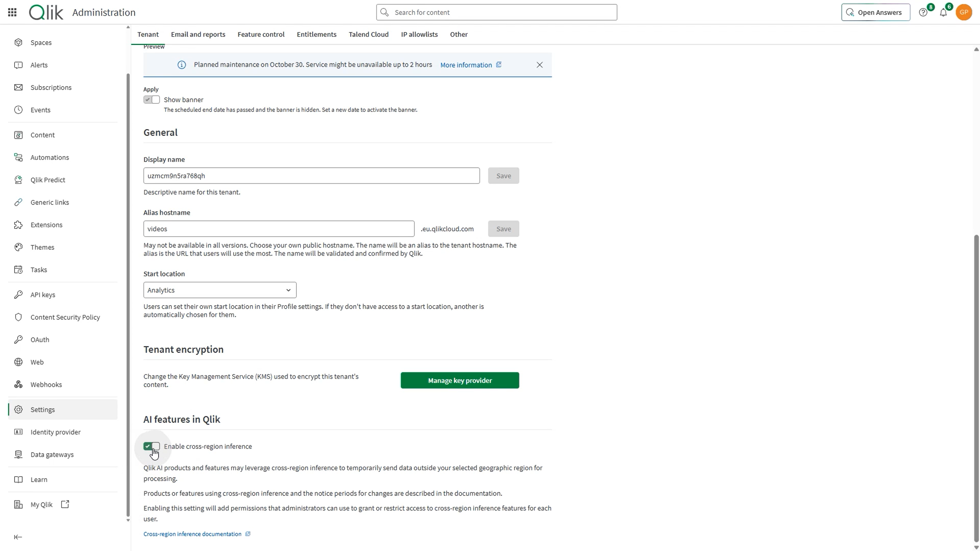Image resolution: width=980 pixels, height=551 pixels.
Task: Click the Identity provider card icon
Action: click(x=18, y=432)
